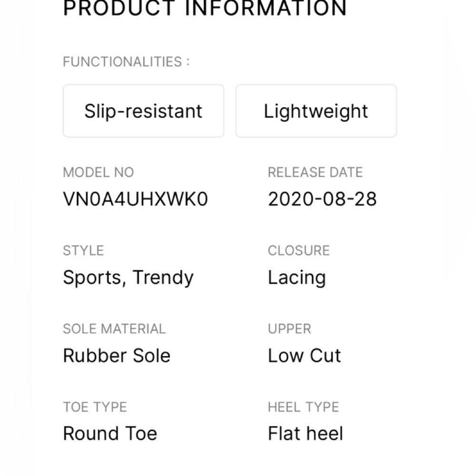Click the TOE TYPE label
The width and height of the screenshot is (476, 476).
pyautogui.click(x=95, y=407)
